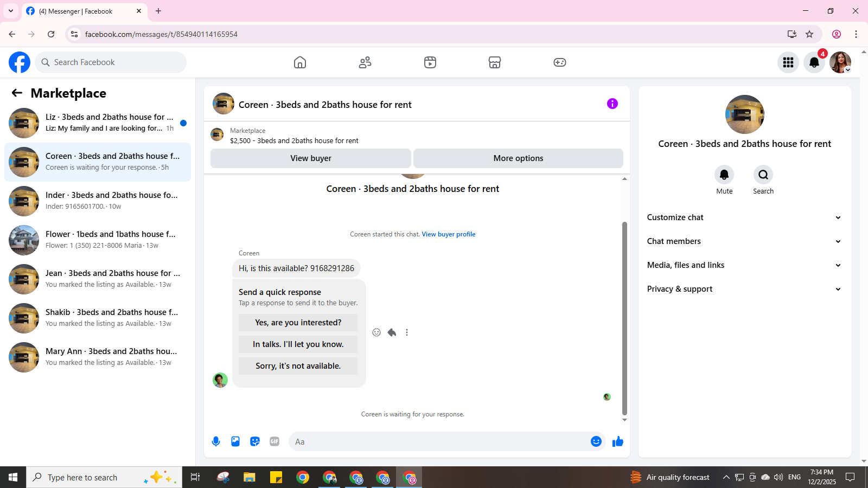Open more options for Coreen's message

pyautogui.click(x=407, y=332)
